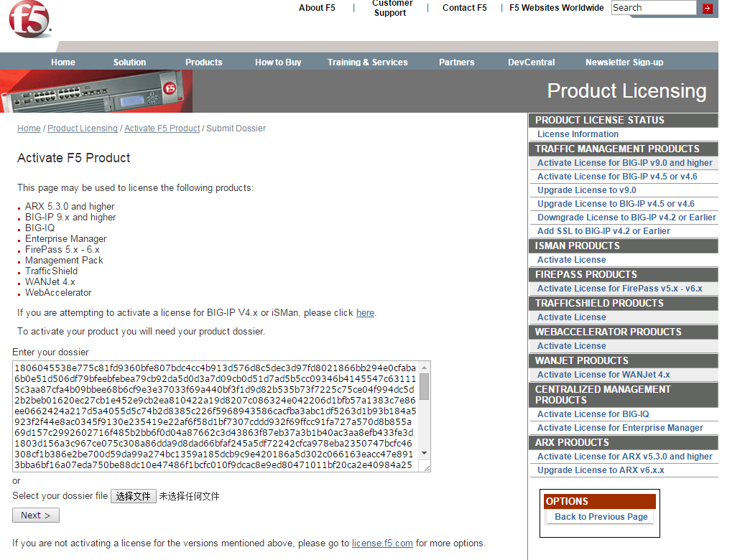Click the 'Enter your dossier' label
The height and width of the screenshot is (560, 745).
click(x=50, y=352)
